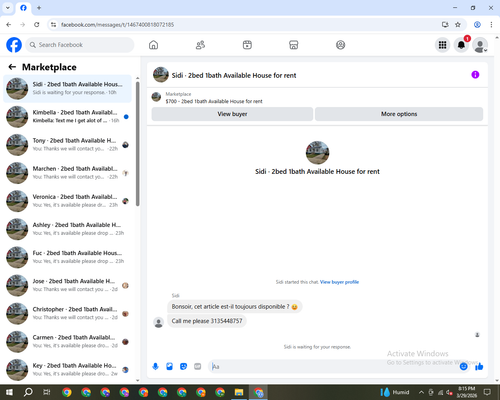Open the Chrome profile icon
The image size is (500, 400).
point(477,25)
